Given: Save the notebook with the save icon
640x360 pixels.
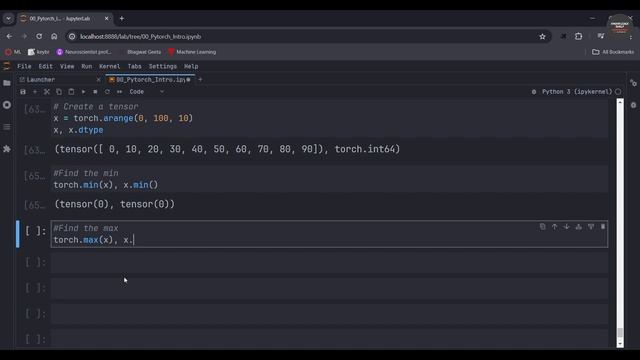Looking at the screenshot, I should coord(23,92).
